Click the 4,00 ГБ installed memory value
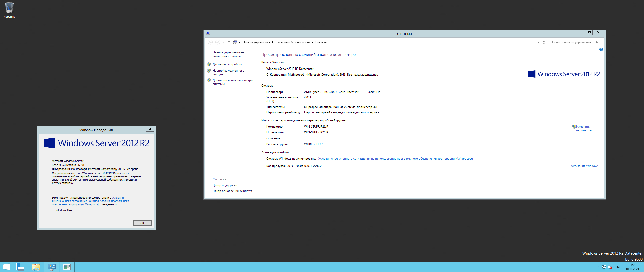The image size is (644, 272). click(x=309, y=97)
